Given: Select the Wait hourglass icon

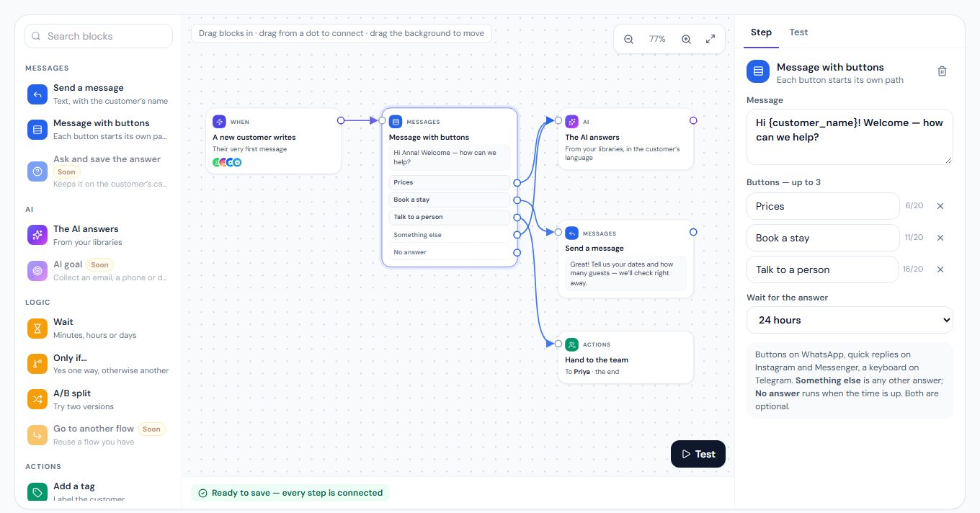Looking at the screenshot, I should (37, 329).
